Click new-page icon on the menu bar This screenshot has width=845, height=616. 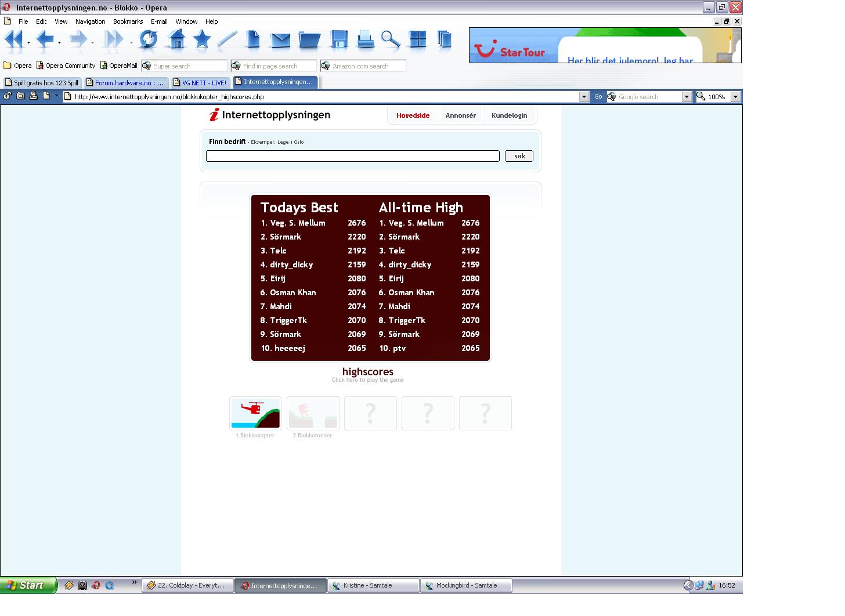point(8,21)
